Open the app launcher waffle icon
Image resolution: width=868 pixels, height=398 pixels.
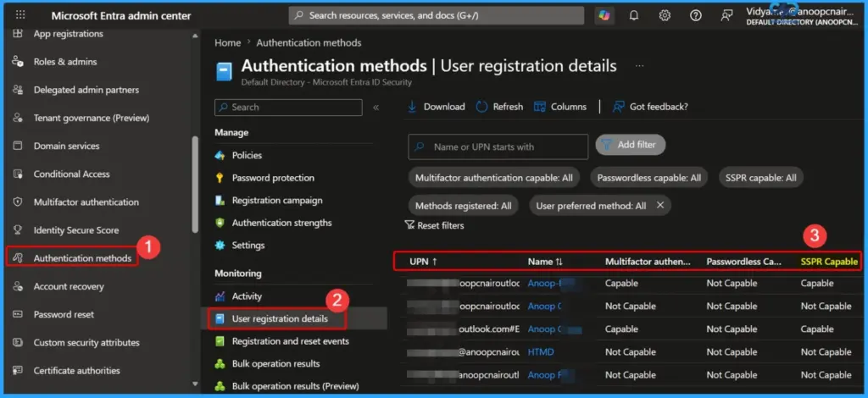[x=20, y=15]
